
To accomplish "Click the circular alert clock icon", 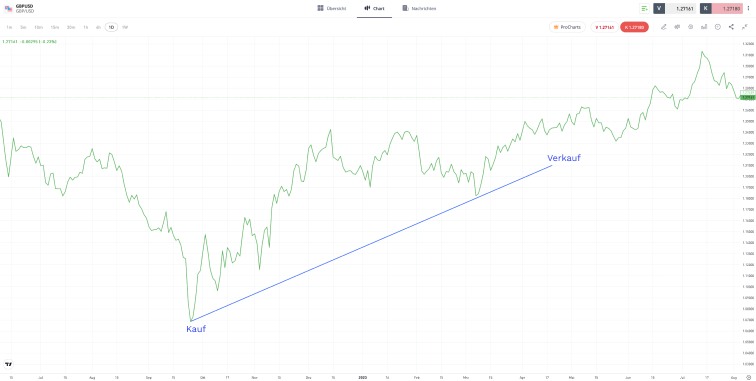I will (x=717, y=27).
